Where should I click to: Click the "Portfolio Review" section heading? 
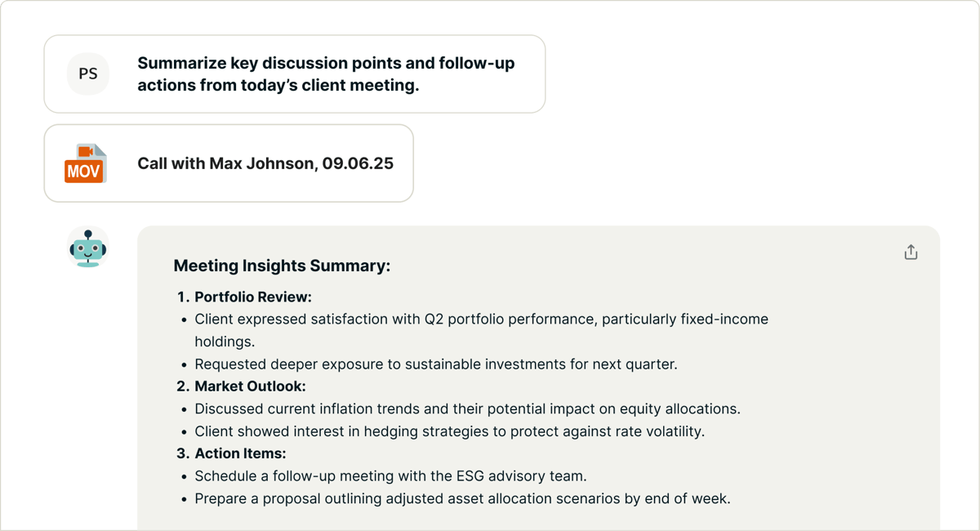252,297
